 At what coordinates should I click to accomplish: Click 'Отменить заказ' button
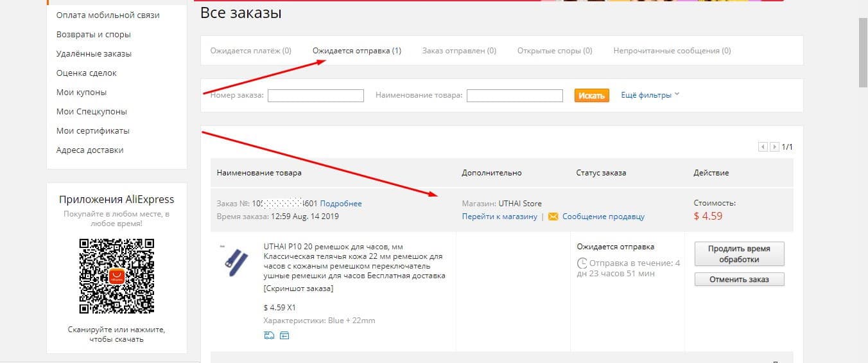pyautogui.click(x=739, y=279)
